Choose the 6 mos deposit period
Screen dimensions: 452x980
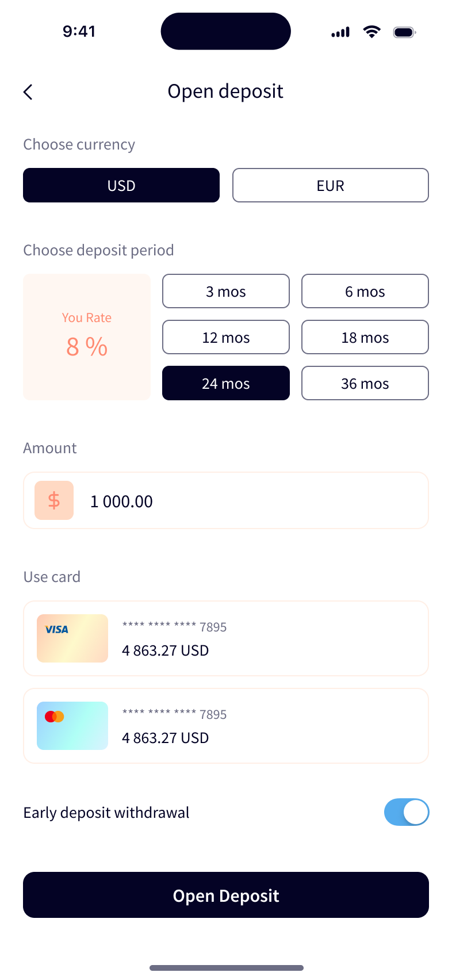click(x=365, y=291)
